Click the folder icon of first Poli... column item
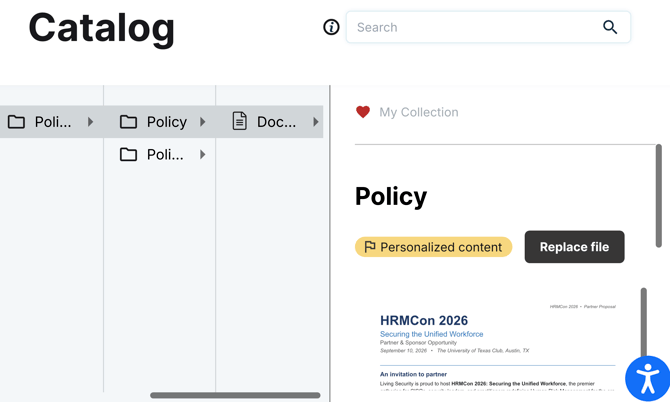670x402 pixels. (16, 122)
